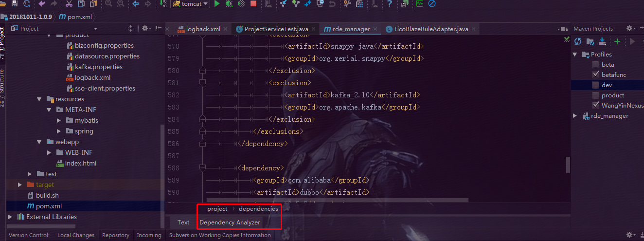Viewport: 644px width, 241px height.
Task: Run tomcat with green play icon
Action: (x=217, y=4)
